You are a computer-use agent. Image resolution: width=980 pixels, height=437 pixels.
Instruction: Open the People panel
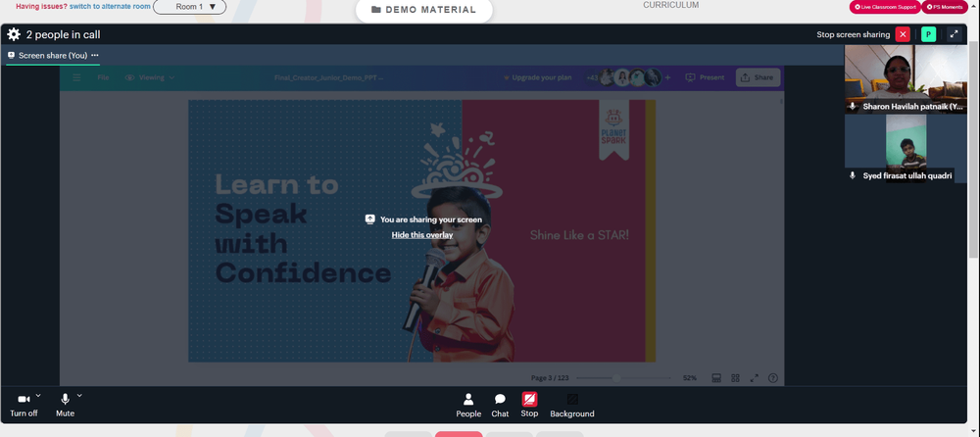pyautogui.click(x=468, y=406)
